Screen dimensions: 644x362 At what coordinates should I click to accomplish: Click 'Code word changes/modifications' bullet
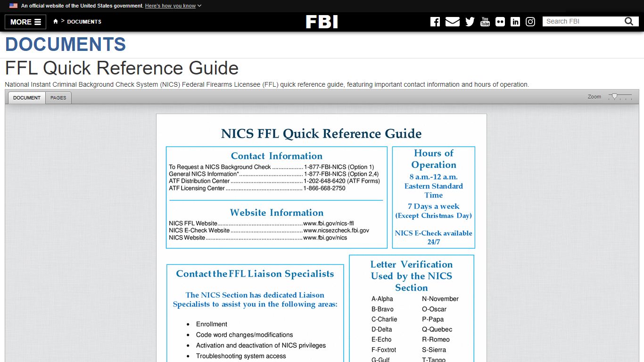(x=245, y=335)
